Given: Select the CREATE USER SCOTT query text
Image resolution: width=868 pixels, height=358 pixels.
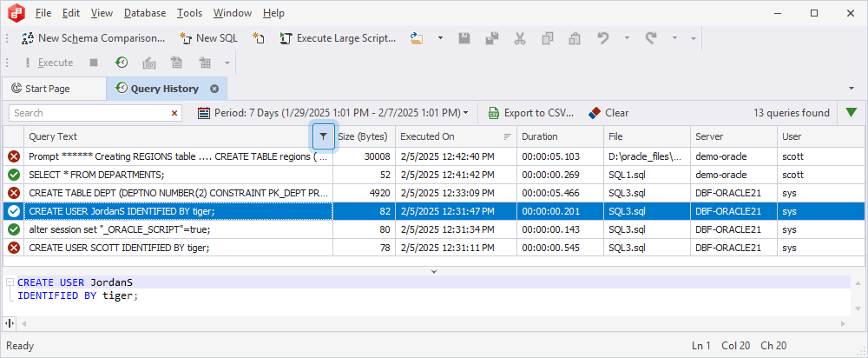Looking at the screenshot, I should coord(119,248).
